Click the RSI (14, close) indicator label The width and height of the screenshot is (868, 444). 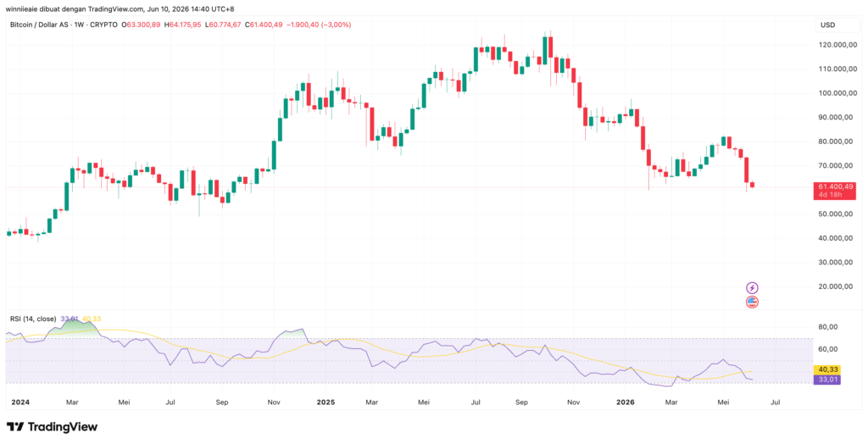pyautogui.click(x=33, y=319)
